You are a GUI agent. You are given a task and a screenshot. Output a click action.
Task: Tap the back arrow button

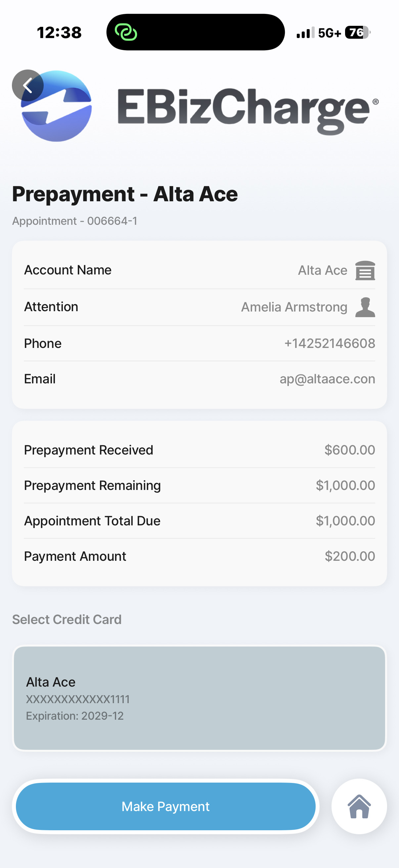[x=27, y=86]
